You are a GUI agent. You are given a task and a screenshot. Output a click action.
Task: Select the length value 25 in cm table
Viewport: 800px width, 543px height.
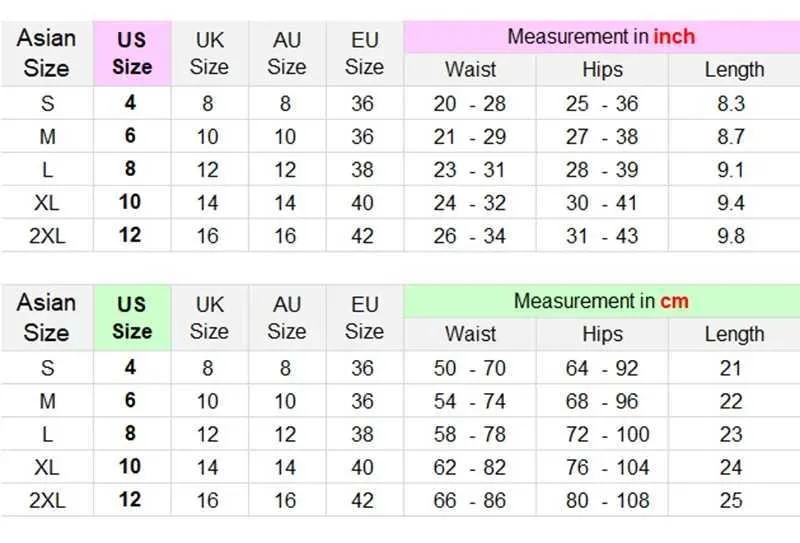point(731,500)
